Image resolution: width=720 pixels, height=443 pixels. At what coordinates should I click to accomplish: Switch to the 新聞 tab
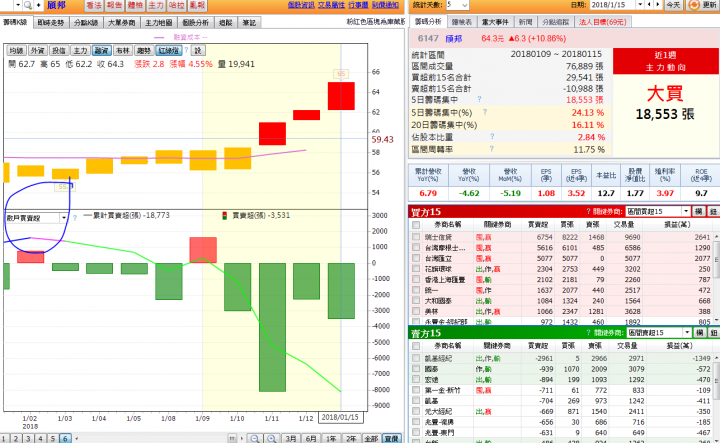[525, 22]
